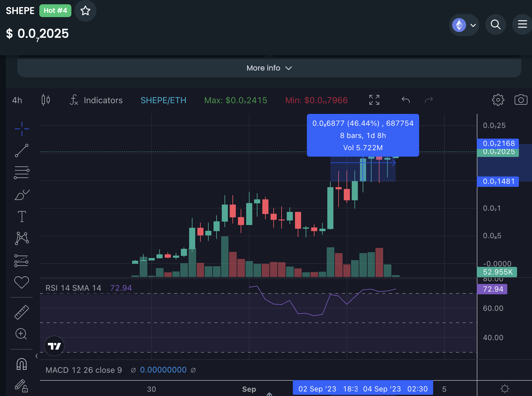This screenshot has height=396, width=532.
Task: Open the hamburger menu
Action: coord(522,24)
